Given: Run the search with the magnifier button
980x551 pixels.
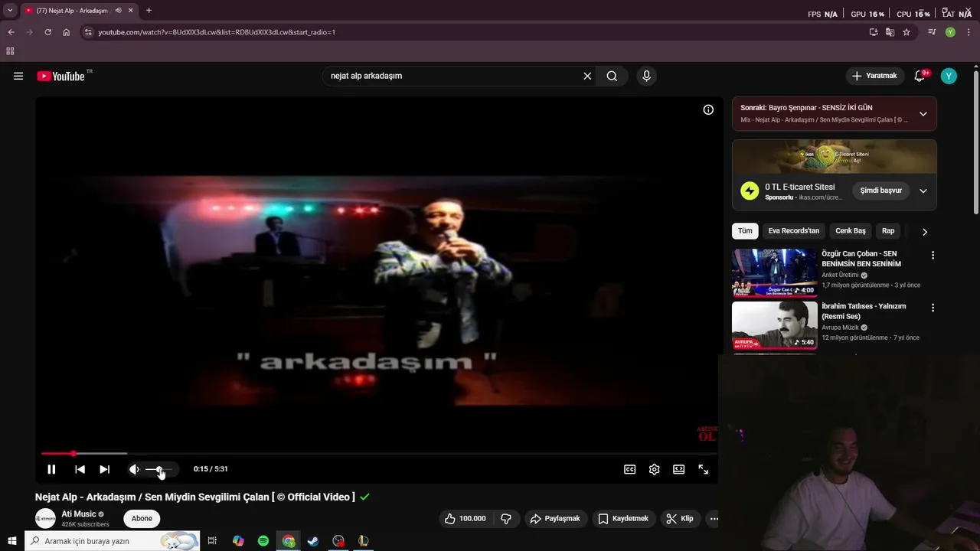Looking at the screenshot, I should coord(612,76).
